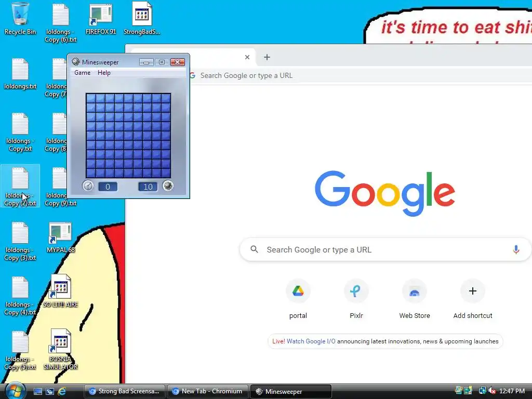Click the network tray icon
Screen dimensions: 532x399
(482, 391)
